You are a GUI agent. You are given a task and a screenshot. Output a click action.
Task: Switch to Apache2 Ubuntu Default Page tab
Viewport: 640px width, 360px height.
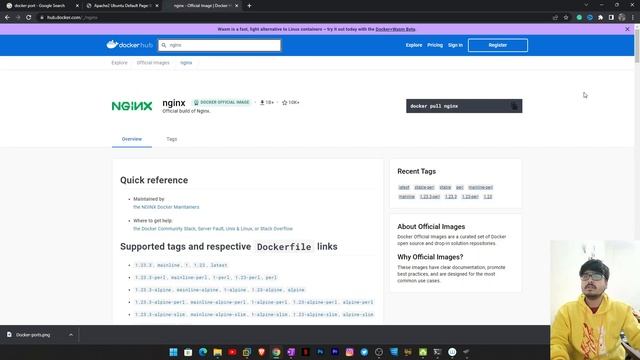pos(121,6)
